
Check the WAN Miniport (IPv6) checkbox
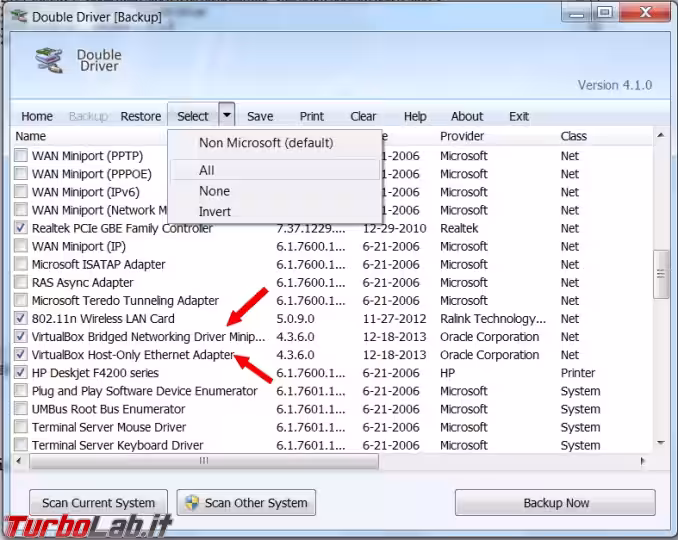21,192
